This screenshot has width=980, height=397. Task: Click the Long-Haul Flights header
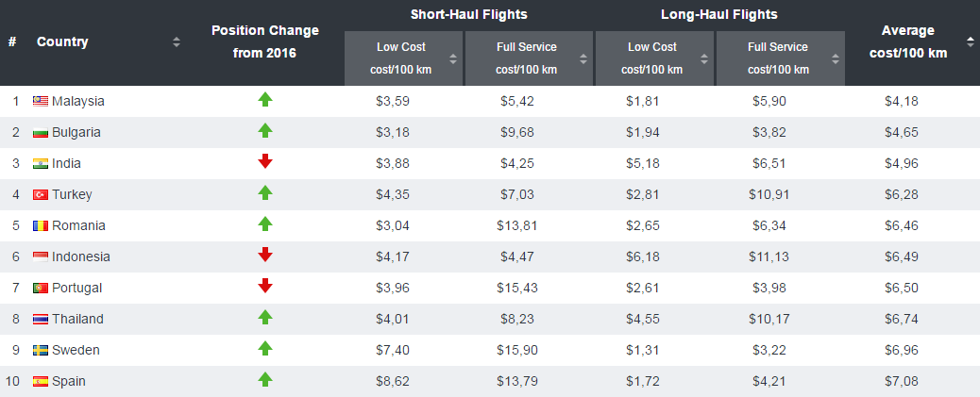pos(719,15)
